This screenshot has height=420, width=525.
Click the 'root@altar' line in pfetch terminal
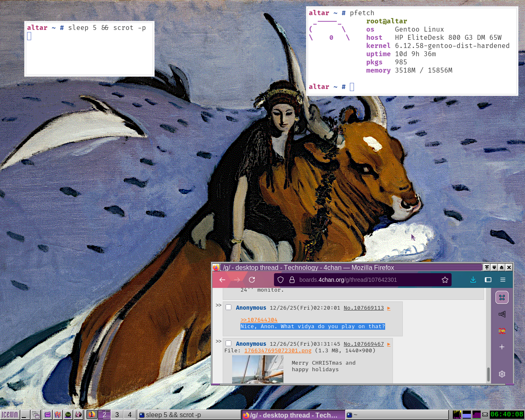tap(387, 21)
